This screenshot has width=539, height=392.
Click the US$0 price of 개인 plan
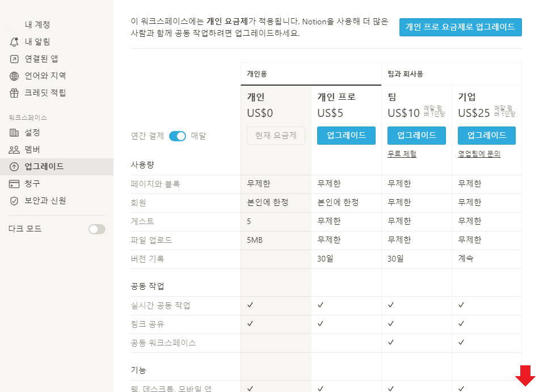(x=260, y=113)
